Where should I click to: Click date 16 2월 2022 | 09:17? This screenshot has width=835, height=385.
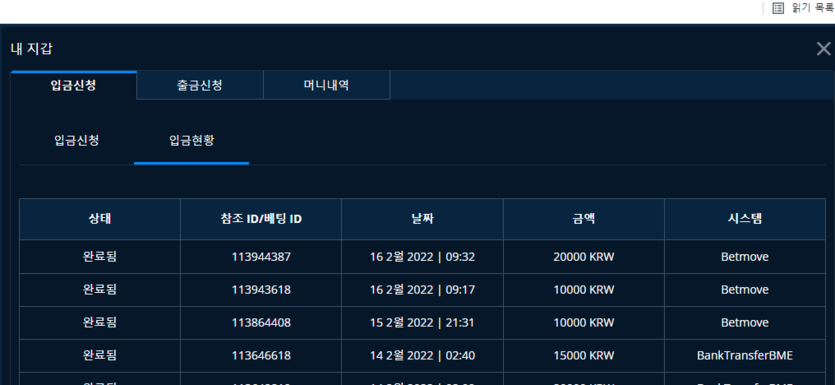tap(422, 290)
